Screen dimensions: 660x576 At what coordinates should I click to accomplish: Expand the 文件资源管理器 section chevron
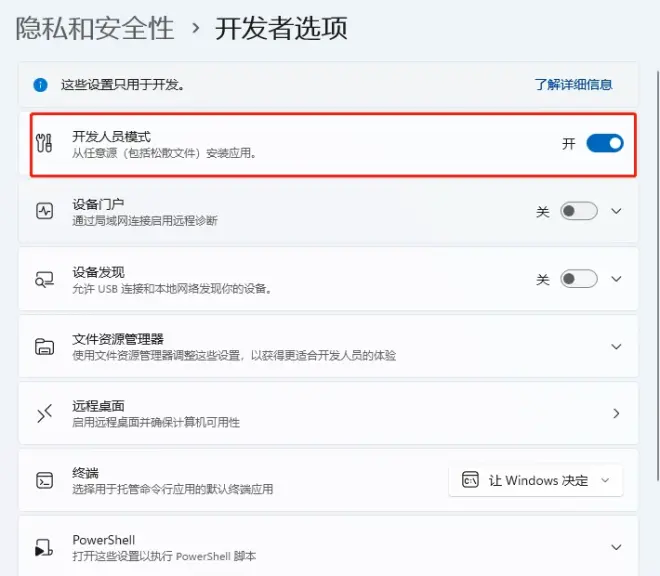(x=616, y=347)
